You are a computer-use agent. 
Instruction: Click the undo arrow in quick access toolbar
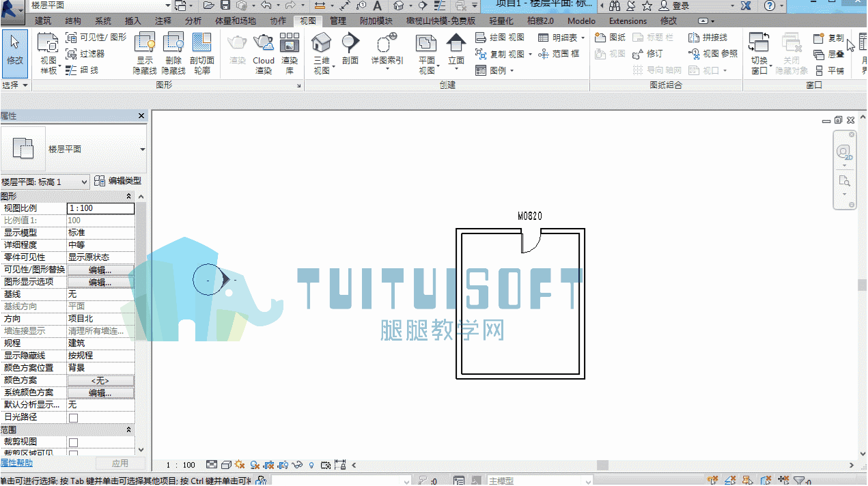click(x=266, y=5)
